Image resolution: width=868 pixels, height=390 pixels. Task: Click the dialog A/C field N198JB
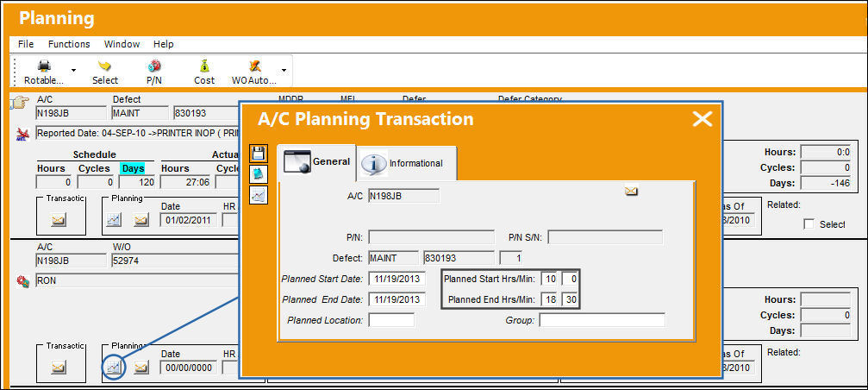click(x=403, y=196)
